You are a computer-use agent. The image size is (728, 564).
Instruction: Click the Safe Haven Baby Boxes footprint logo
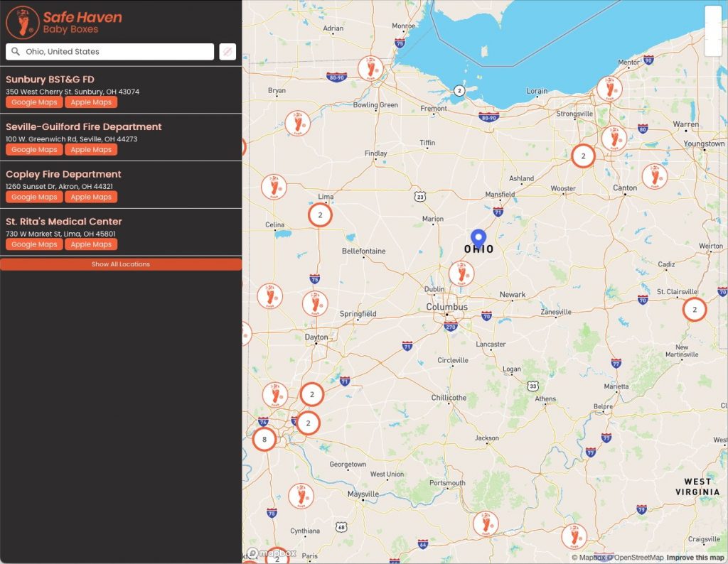[22, 22]
